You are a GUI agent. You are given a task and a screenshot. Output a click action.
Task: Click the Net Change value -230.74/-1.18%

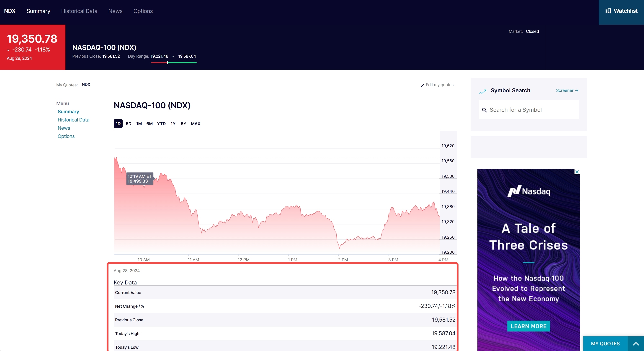pyautogui.click(x=437, y=306)
